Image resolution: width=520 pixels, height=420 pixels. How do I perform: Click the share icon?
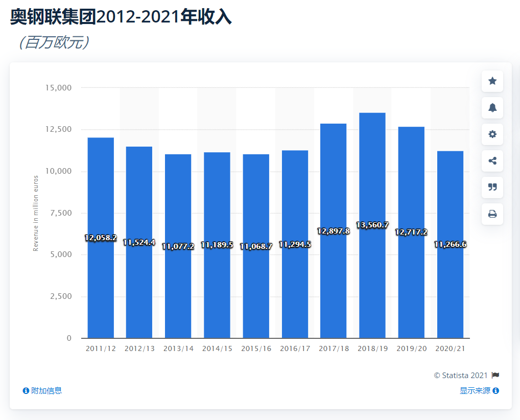492,161
